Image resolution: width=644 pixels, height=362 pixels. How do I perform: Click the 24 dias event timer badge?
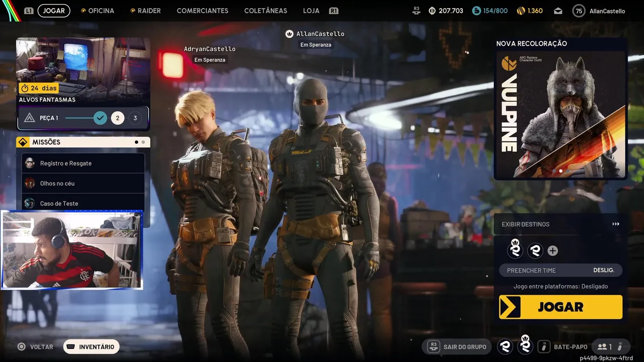click(x=39, y=88)
